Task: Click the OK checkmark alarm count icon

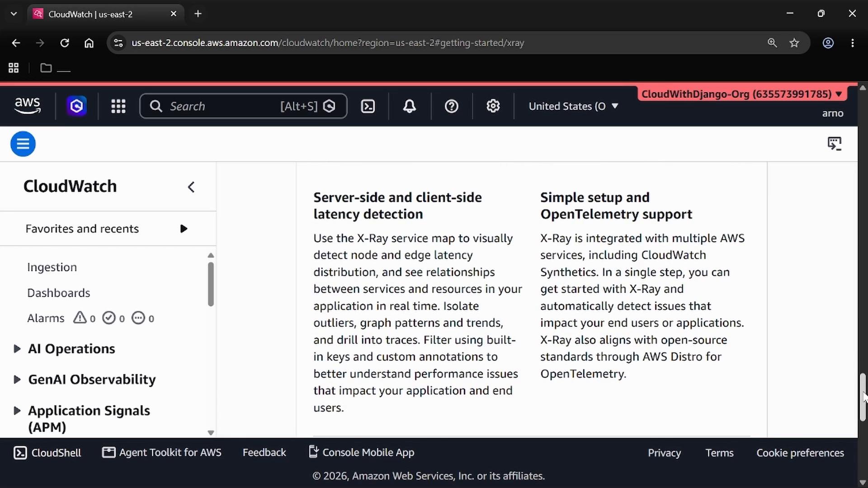Action: coord(109,318)
